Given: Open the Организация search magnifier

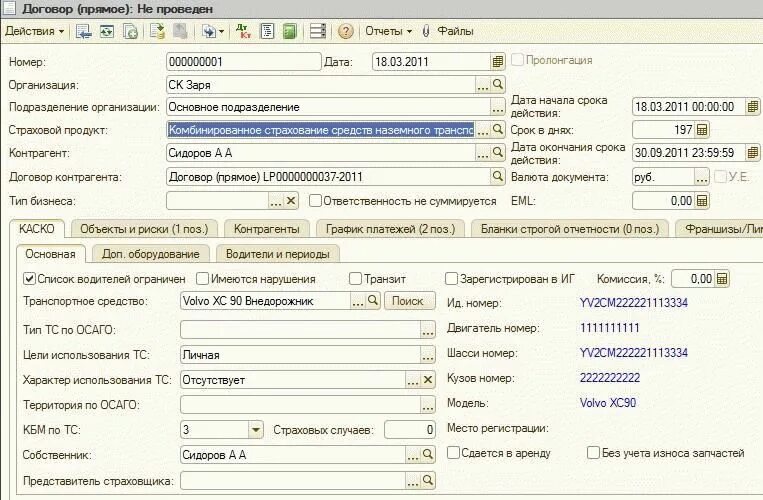Looking at the screenshot, I should tap(497, 85).
